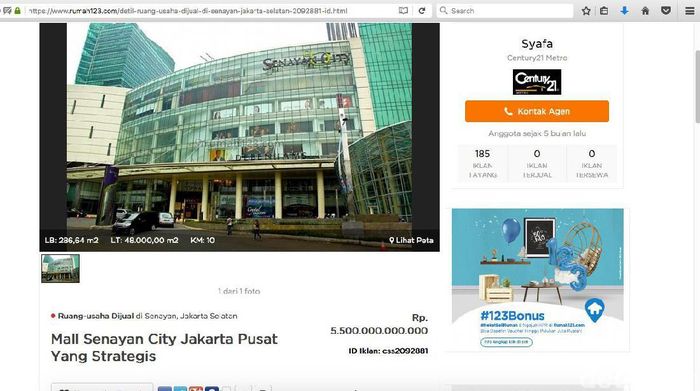Viewport: 700px width, 391px height.
Task: Click the padlock site security icon
Action: pos(17,10)
